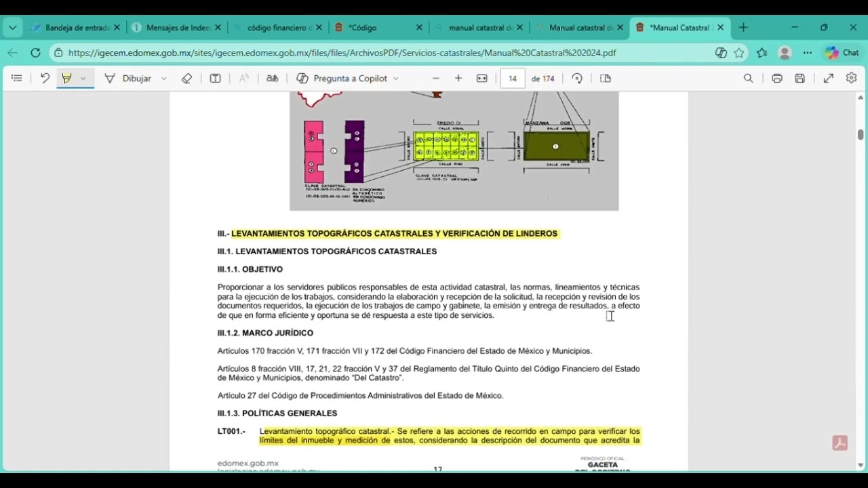868x488 pixels.
Task: Open Copilot reader icon in address bar
Action: click(721, 53)
